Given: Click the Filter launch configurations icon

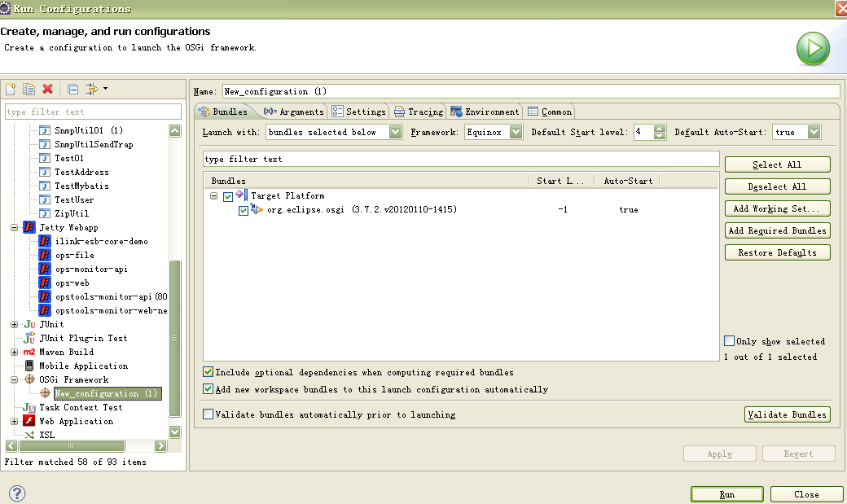Looking at the screenshot, I should (x=92, y=89).
